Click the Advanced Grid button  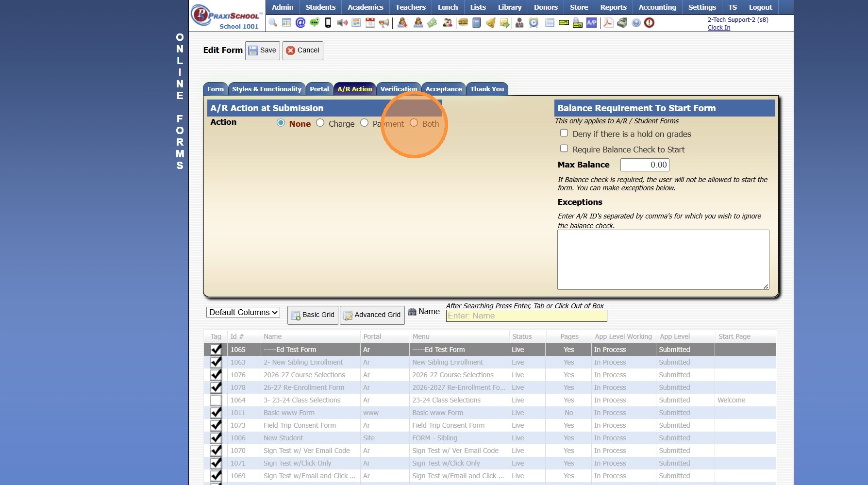pyautogui.click(x=372, y=315)
